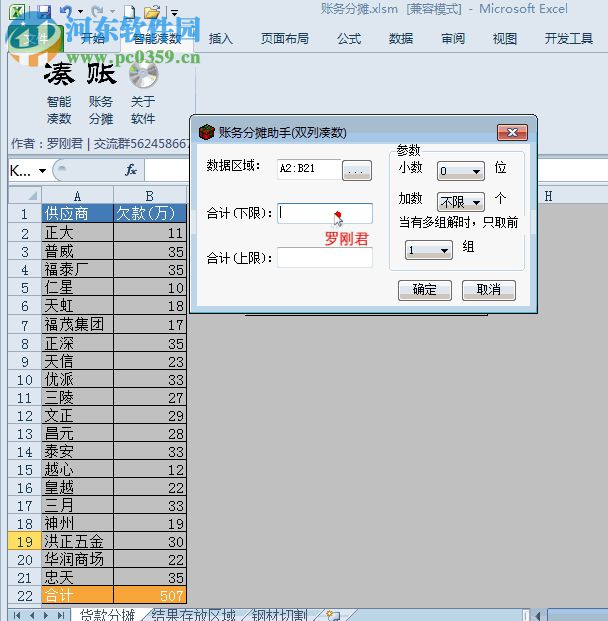Click cell 供应商 header
The image size is (608, 621).
coord(77,213)
